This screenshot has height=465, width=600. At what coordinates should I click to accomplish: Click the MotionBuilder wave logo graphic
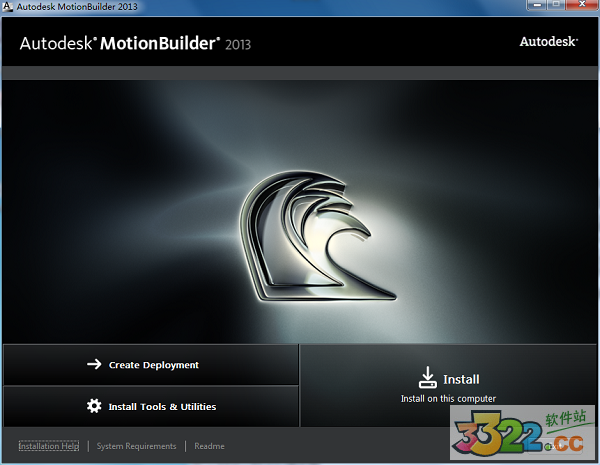click(317, 235)
